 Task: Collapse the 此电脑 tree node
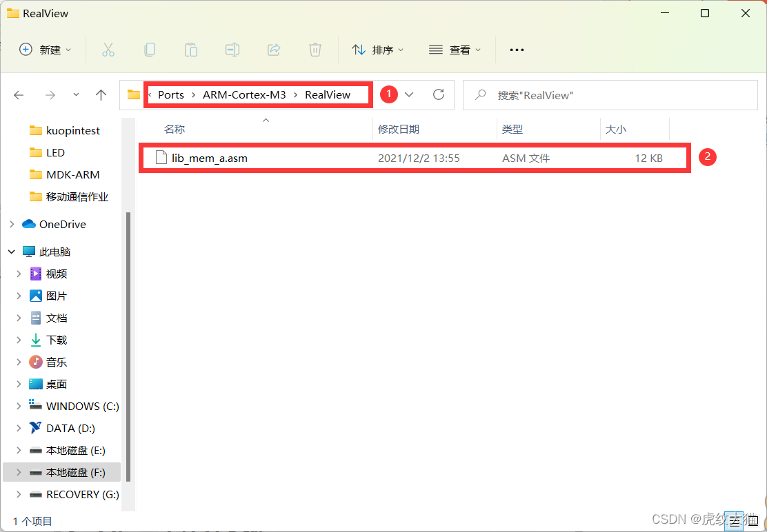[x=12, y=252]
